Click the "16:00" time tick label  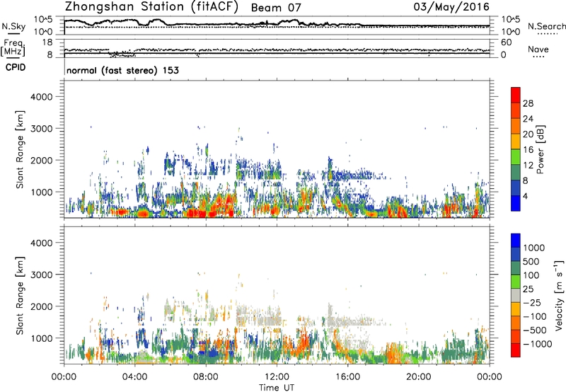pyautogui.click(x=347, y=377)
